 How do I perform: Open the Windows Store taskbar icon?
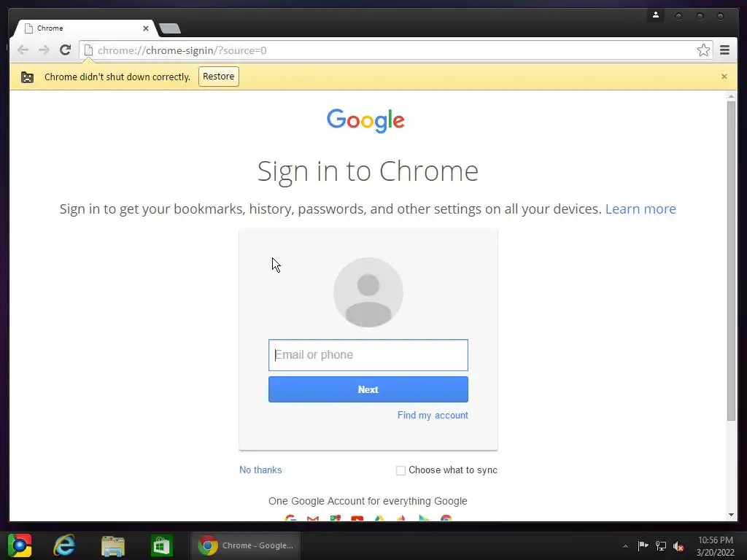tap(162, 545)
